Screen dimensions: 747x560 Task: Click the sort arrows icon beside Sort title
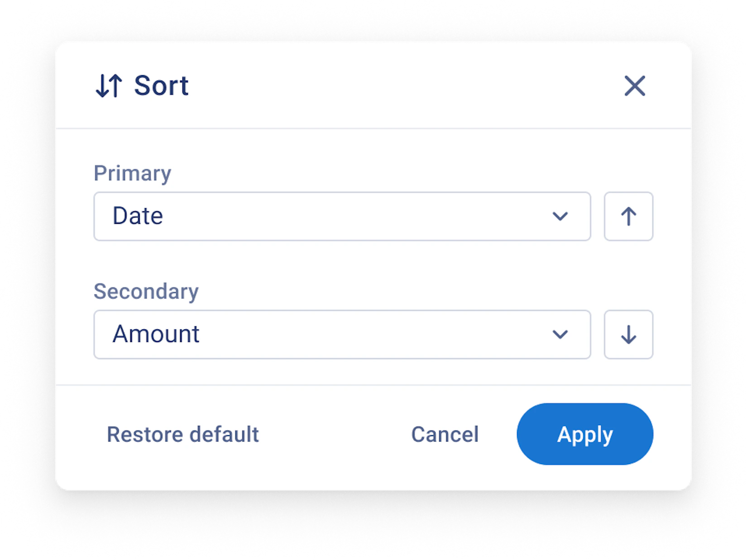point(109,86)
